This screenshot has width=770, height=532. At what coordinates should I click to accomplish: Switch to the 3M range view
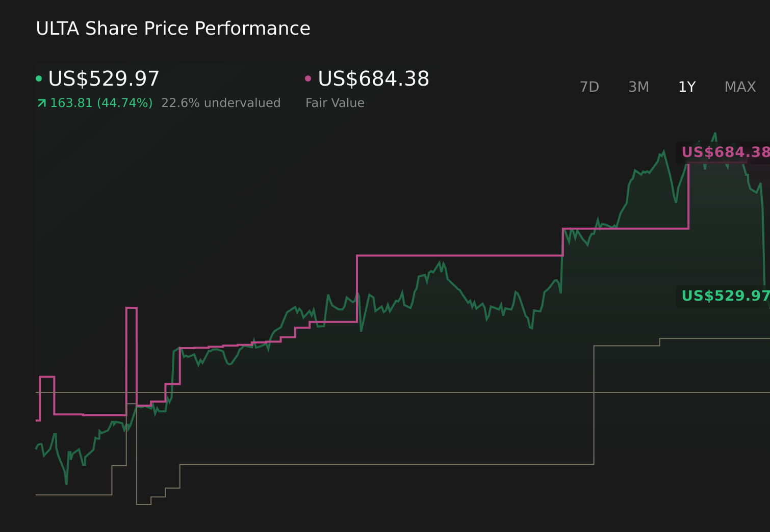(x=638, y=87)
